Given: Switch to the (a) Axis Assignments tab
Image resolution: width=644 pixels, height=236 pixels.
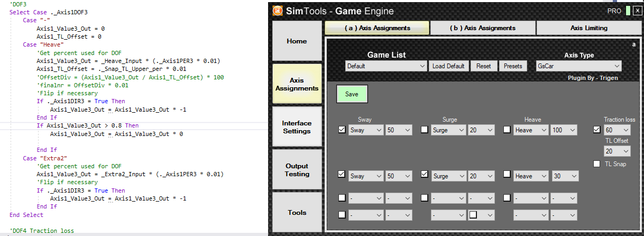Looking at the screenshot, I should click(377, 28).
